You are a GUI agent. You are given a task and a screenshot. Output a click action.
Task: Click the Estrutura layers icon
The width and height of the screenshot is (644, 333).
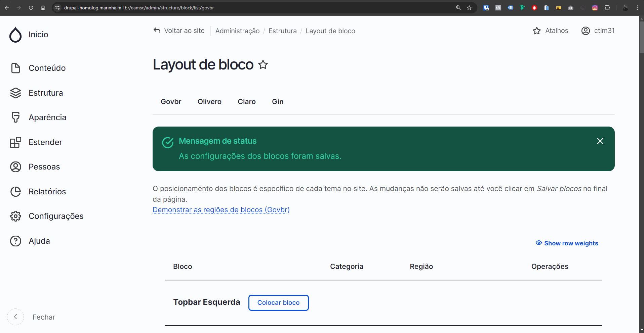tap(15, 93)
